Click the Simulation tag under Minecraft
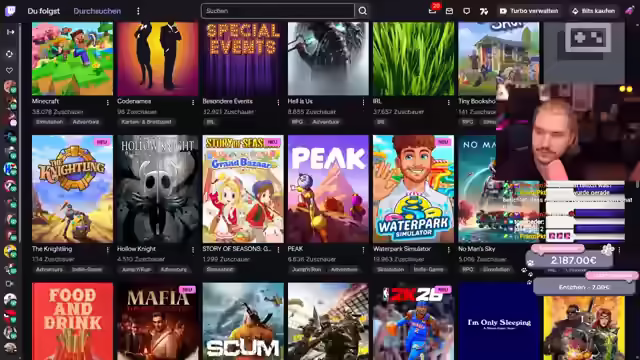The image size is (640, 360). [49, 122]
